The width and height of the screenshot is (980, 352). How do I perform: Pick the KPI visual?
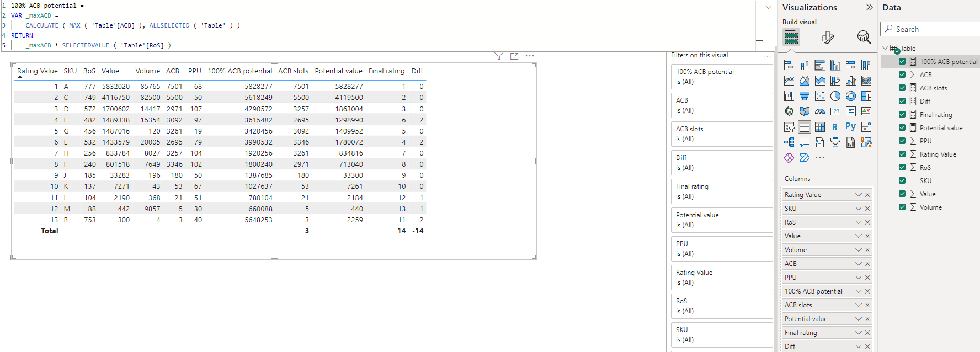866,111
